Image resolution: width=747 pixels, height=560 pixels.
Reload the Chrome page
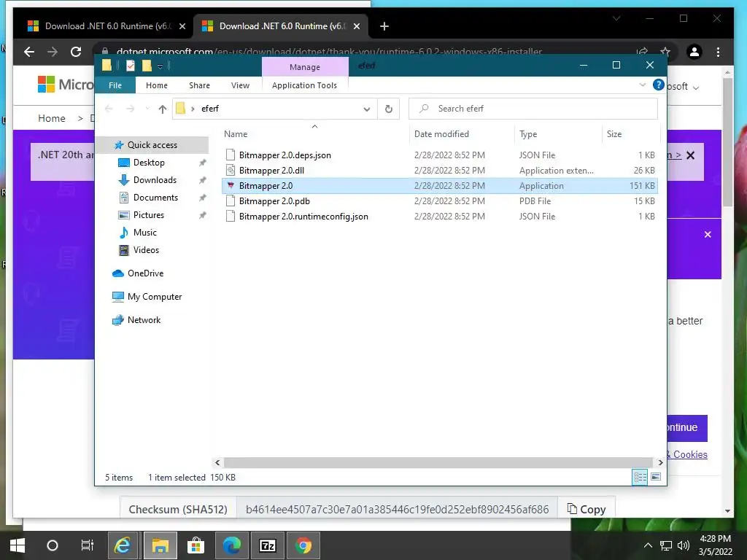click(x=76, y=52)
